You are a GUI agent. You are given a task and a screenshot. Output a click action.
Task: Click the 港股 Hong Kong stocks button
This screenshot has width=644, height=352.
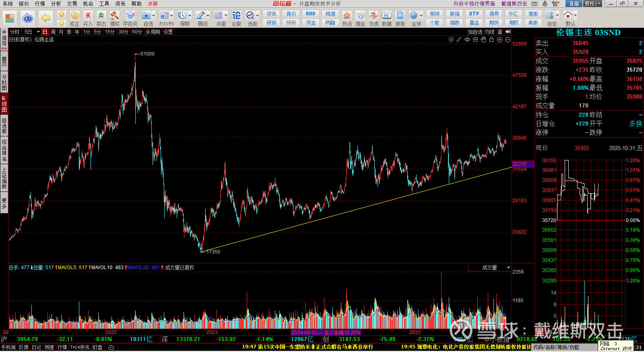tap(533, 14)
